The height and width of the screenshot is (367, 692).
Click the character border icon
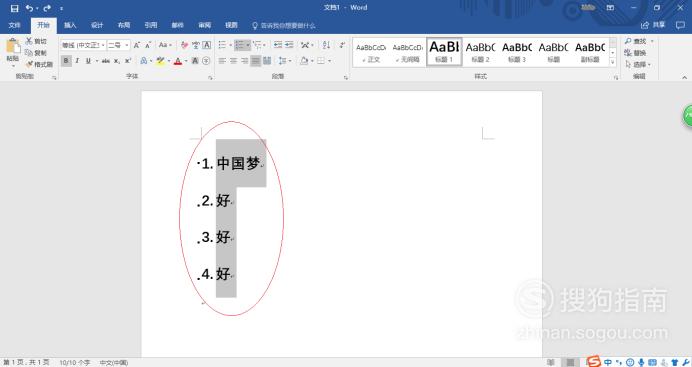pos(206,45)
